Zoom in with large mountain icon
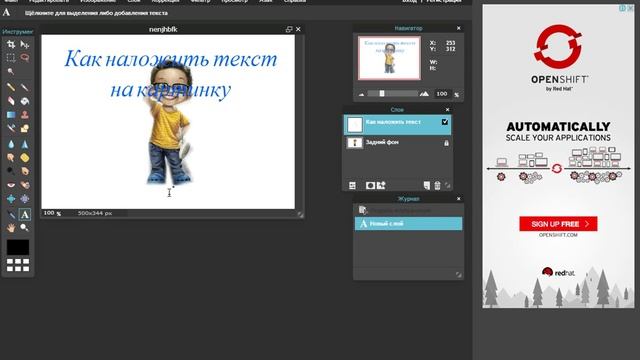This screenshot has height=360, width=640. click(x=424, y=94)
